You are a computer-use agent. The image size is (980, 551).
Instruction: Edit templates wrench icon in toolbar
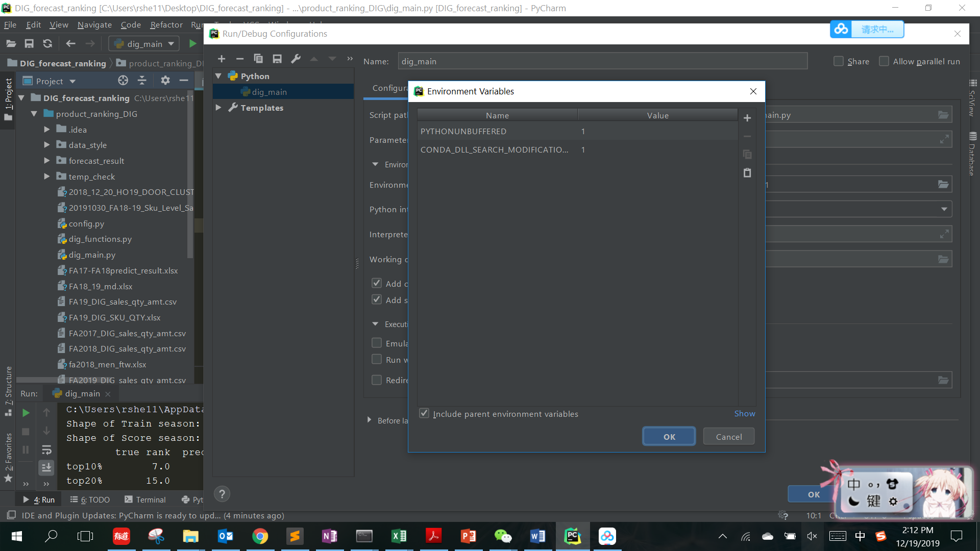pyautogui.click(x=296, y=59)
